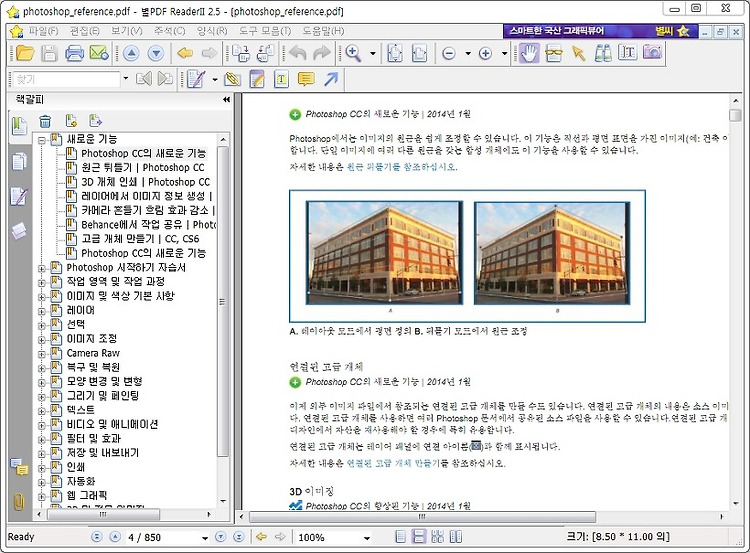Select the Hand tool
Viewport: 750px width, 553px height.
[529, 53]
